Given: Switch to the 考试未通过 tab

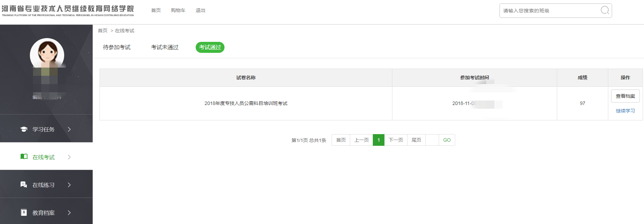Looking at the screenshot, I should [165, 47].
